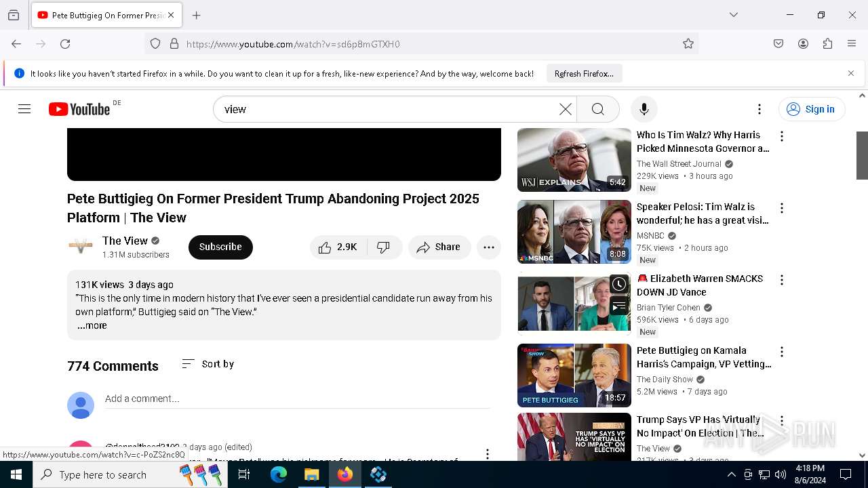Expand the description with ...more
Image resolution: width=868 pixels, height=488 pixels.
pyautogui.click(x=92, y=326)
